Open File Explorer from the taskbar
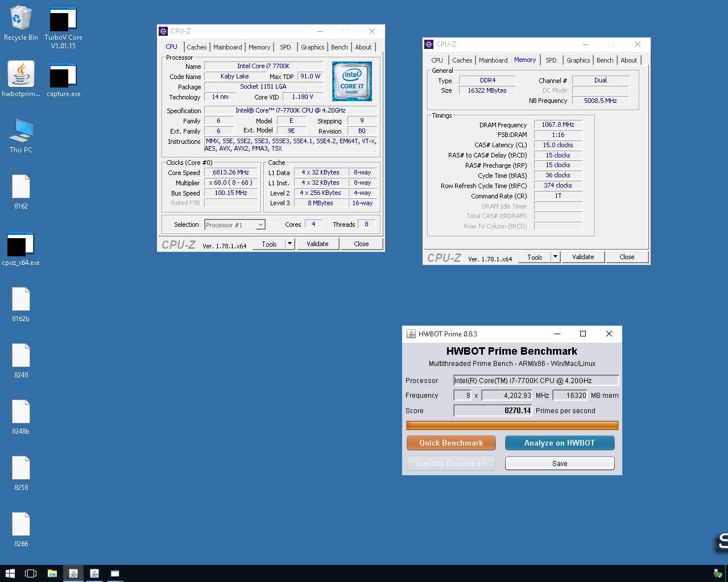The height and width of the screenshot is (582, 728). (52, 573)
